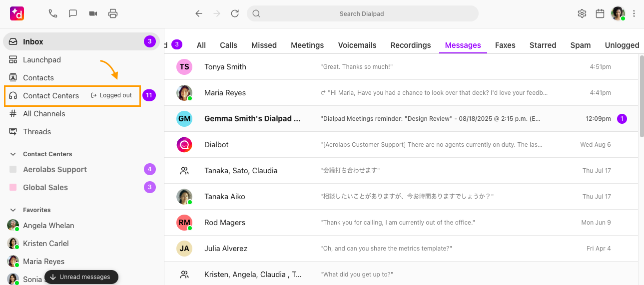Viewport: 644px width, 285px height.
Task: Go back with the left arrow
Action: pyautogui.click(x=199, y=13)
